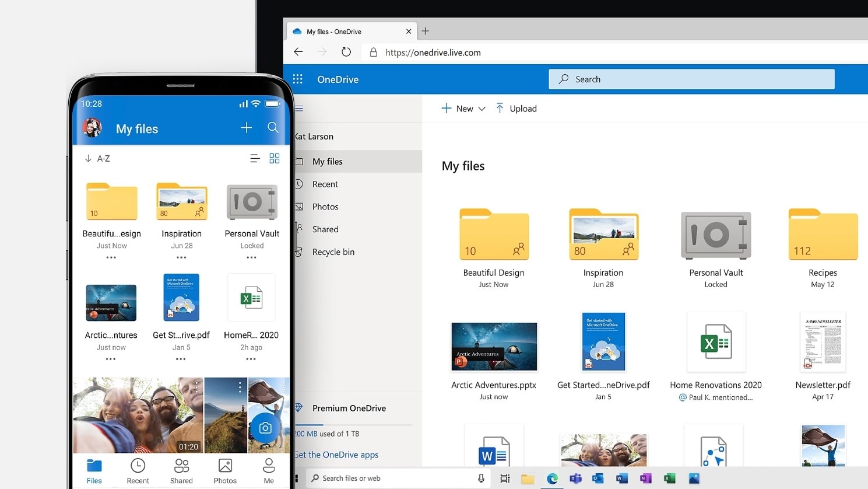Click the browser back arrow
The height and width of the screenshot is (489, 868).
click(298, 52)
